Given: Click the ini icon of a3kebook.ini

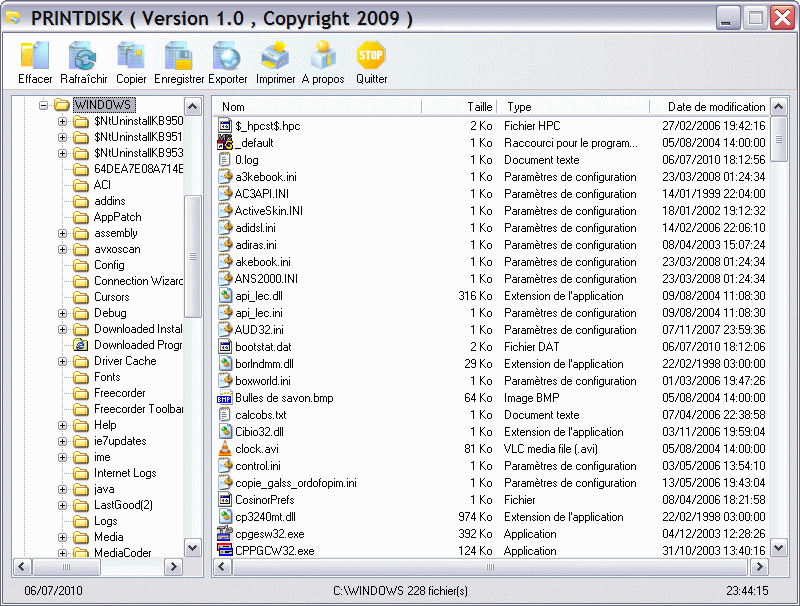Looking at the screenshot, I should pos(225,176).
